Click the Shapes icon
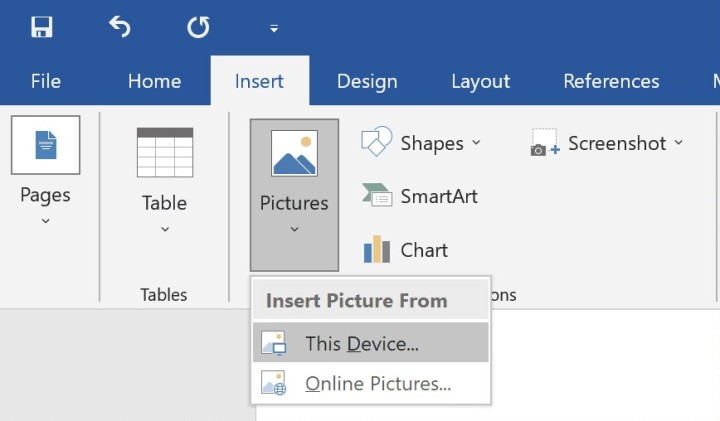The width and height of the screenshot is (720, 421). (376, 142)
